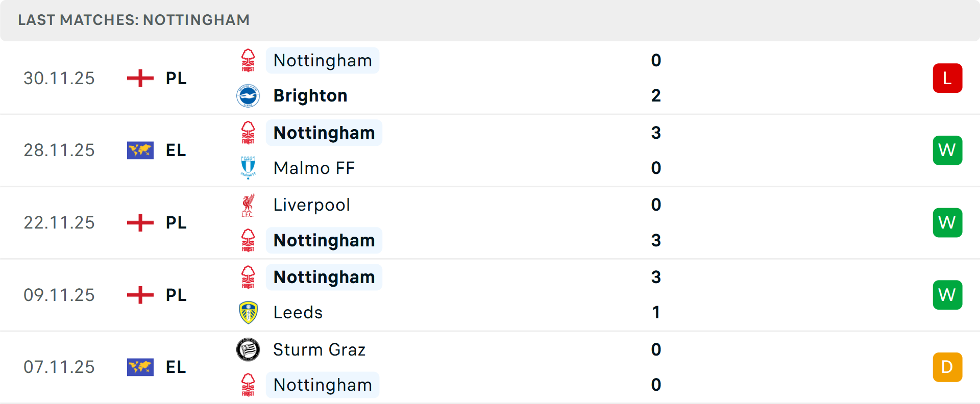Click the Europa League flag beside 28.11.25
This screenshot has height=404, width=980.
pyautogui.click(x=140, y=150)
